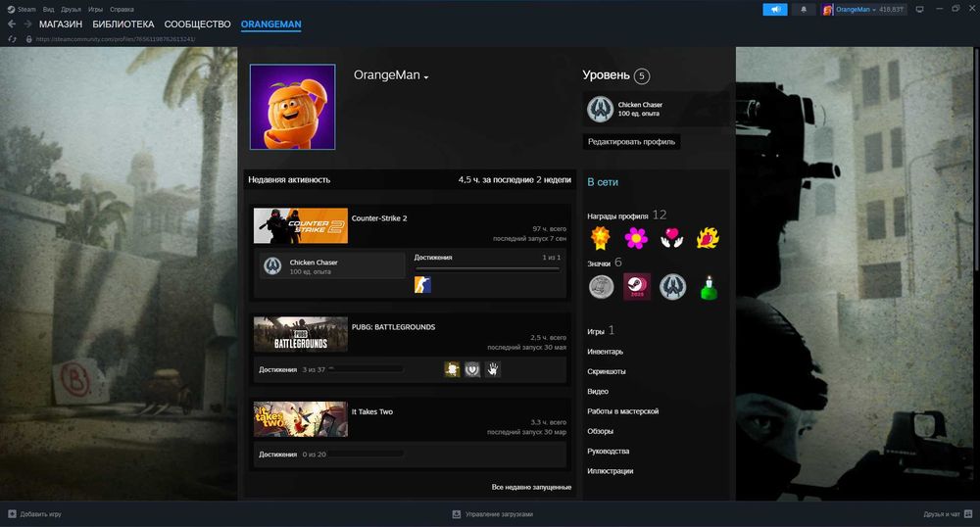Click the hand achievement icon under PUBG
This screenshot has height=527, width=980.
tap(493, 369)
